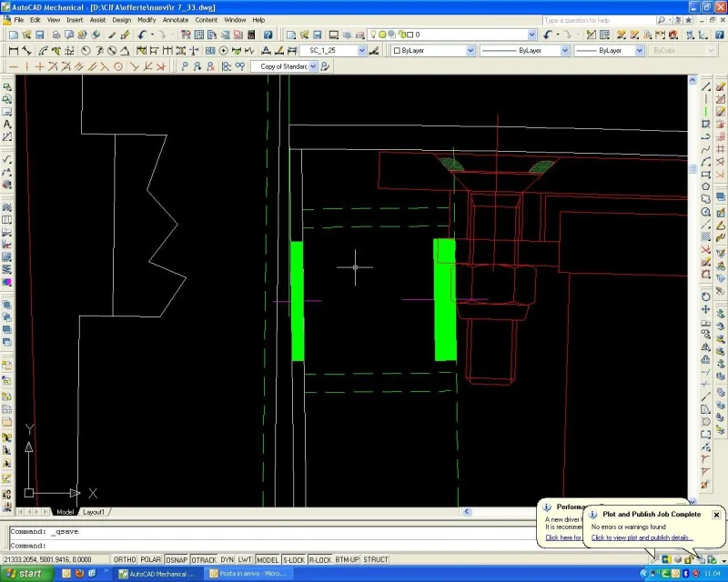
Task: Open the calculator icon in the toolbar
Action: [251, 35]
